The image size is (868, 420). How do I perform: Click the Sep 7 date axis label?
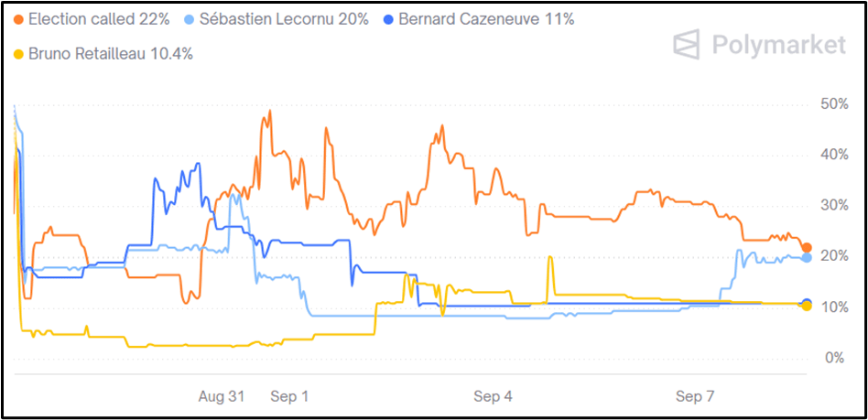[x=694, y=396]
